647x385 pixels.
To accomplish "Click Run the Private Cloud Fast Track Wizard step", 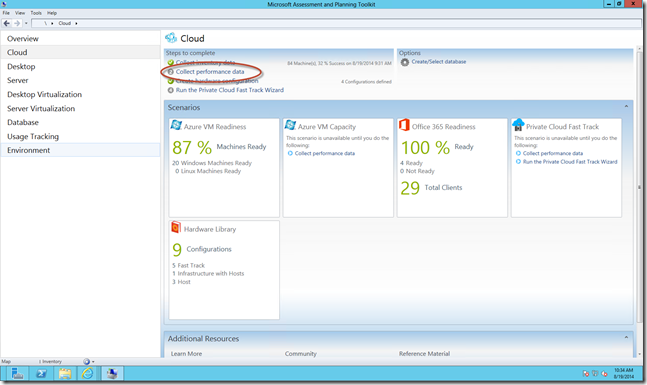I will (x=230, y=90).
